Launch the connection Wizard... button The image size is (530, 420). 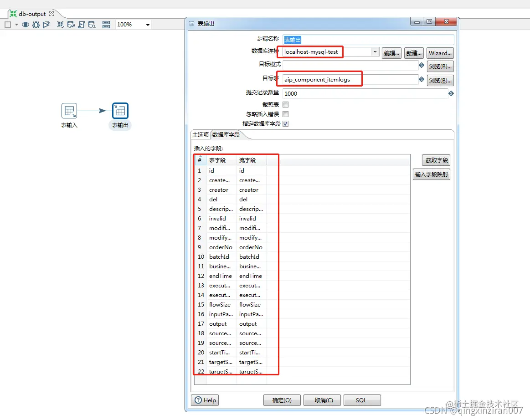point(440,53)
